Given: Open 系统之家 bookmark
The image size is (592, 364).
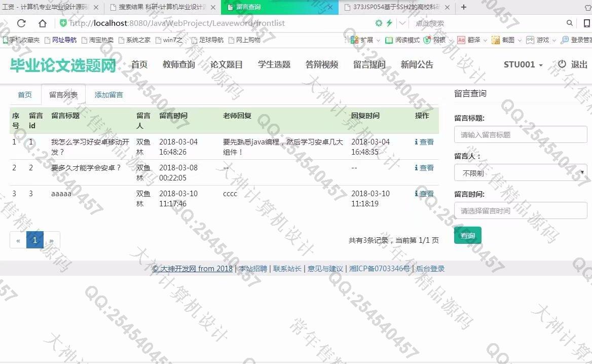Looking at the screenshot, I should 134,40.
